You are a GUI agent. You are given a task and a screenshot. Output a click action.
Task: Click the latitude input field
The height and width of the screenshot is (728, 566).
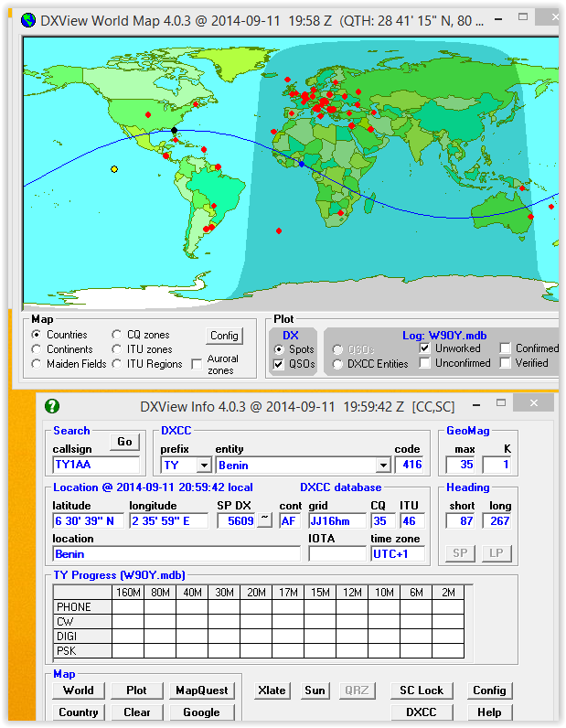[x=88, y=521]
